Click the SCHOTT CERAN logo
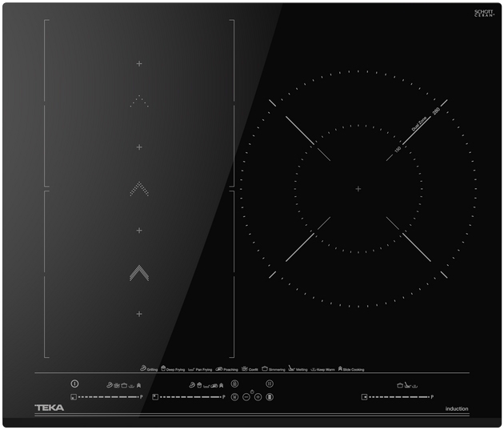This screenshot has width=504, height=430. [484, 13]
